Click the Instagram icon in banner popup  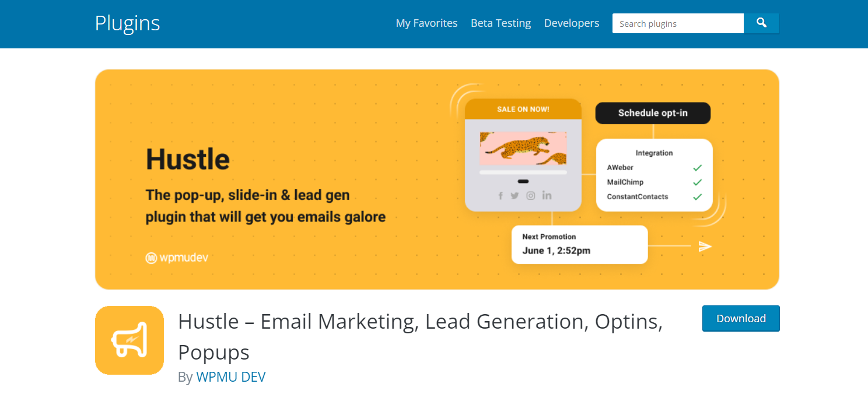531,196
